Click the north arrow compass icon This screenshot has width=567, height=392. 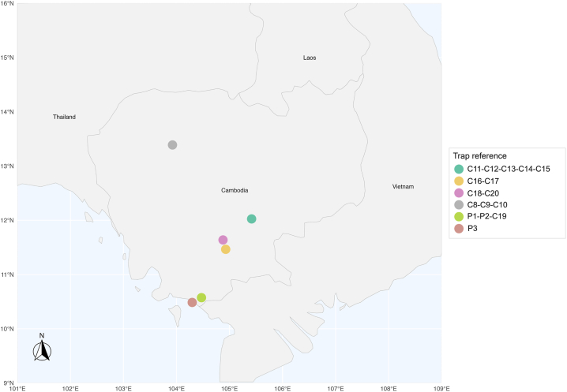[42, 347]
